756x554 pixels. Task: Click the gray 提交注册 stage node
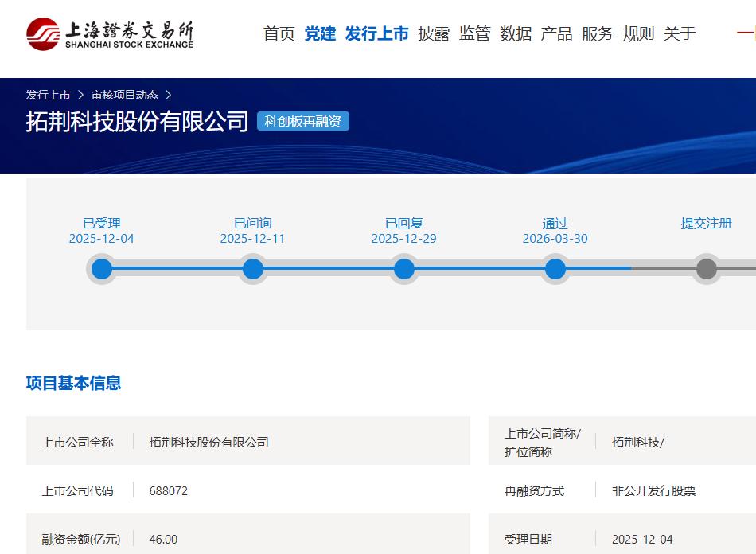tap(707, 269)
